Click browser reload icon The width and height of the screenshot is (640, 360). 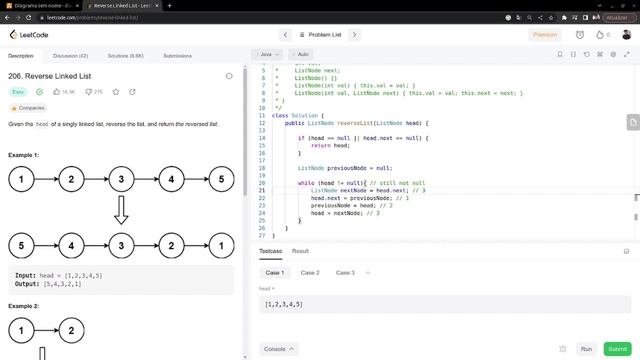click(x=29, y=18)
